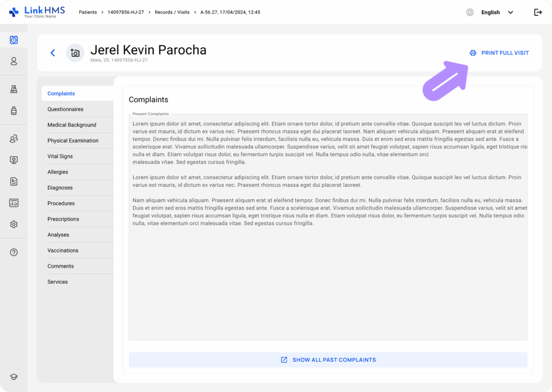Open the medicine bottle sidebar icon
The height and width of the screenshot is (392, 552).
[14, 111]
